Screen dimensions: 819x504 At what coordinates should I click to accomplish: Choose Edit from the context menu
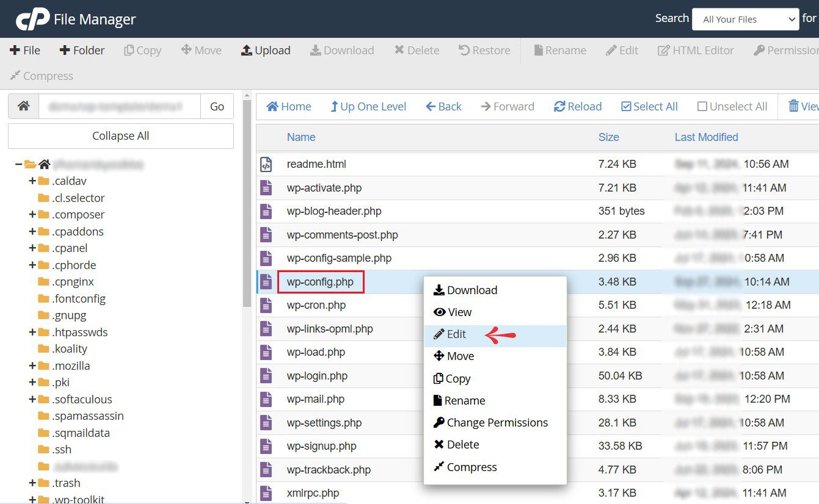tap(495, 334)
